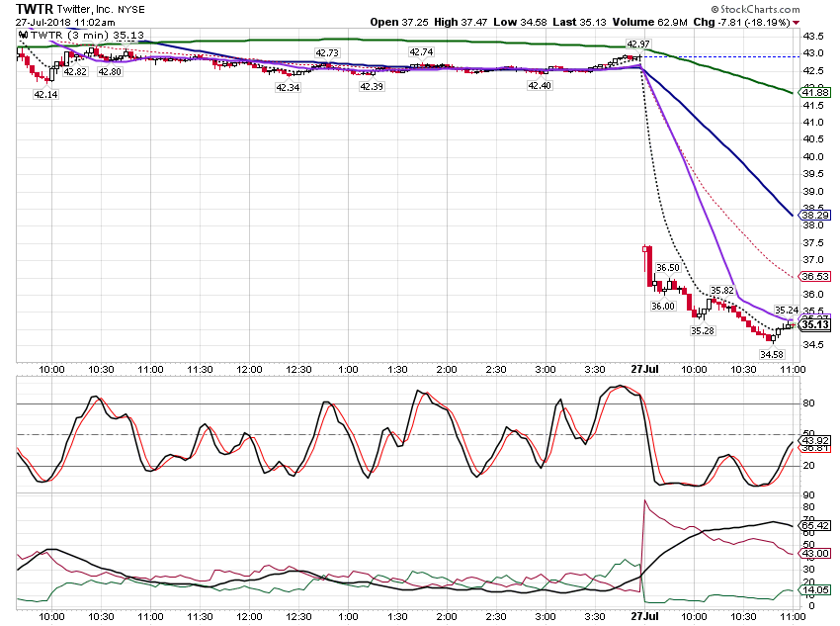This screenshot has height=626, width=840.
Task: Select the 36.00 price callout
Action: click(x=663, y=306)
